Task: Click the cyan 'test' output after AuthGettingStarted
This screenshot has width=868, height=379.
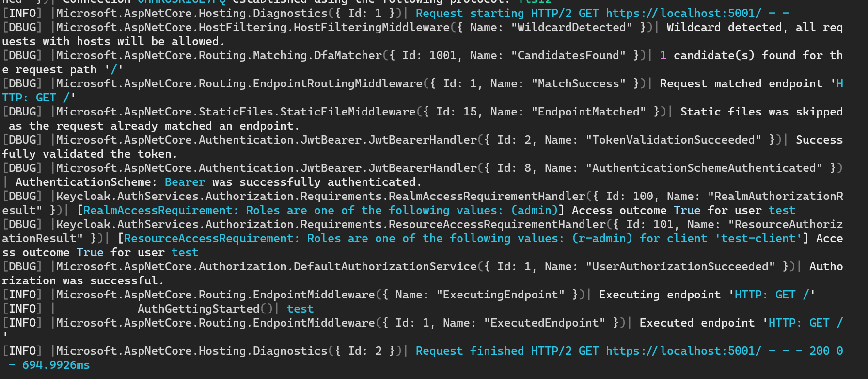Action: [x=300, y=309]
